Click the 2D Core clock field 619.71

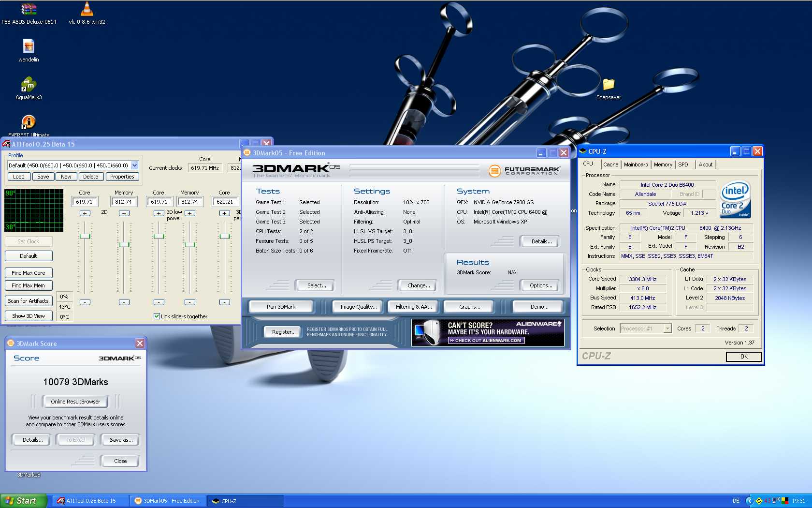click(x=85, y=202)
